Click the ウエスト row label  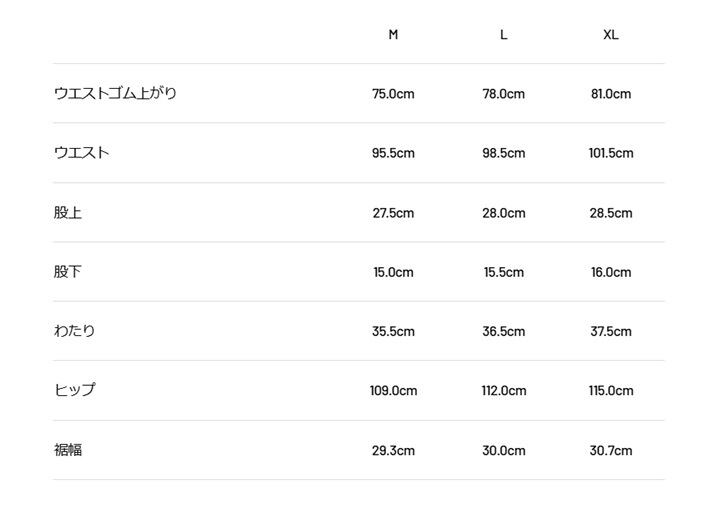pyautogui.click(x=82, y=153)
